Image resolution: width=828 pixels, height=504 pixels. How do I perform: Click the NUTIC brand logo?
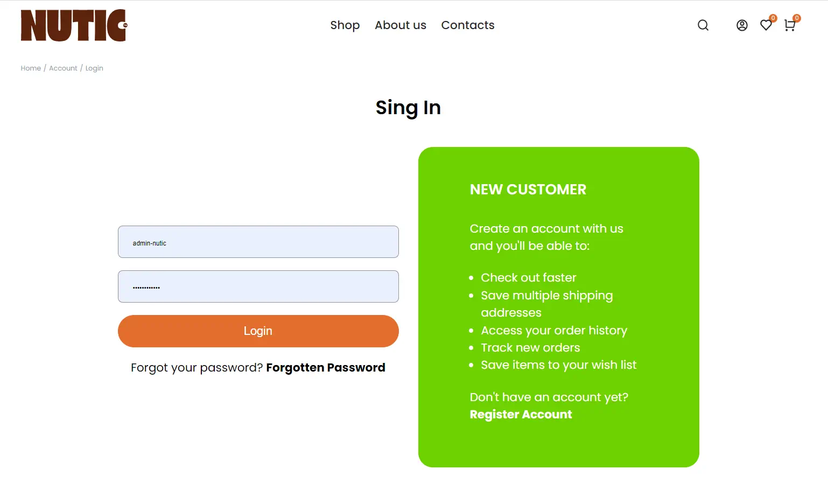point(74,25)
